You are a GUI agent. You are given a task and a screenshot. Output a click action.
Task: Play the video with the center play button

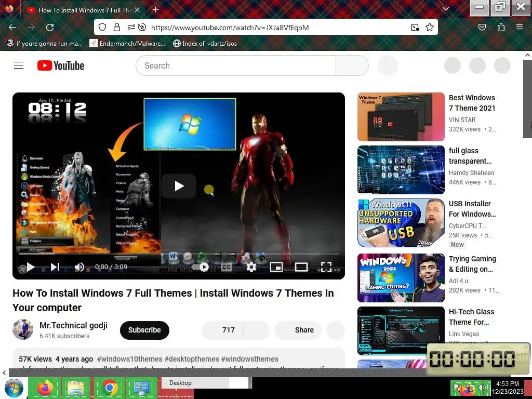[179, 186]
